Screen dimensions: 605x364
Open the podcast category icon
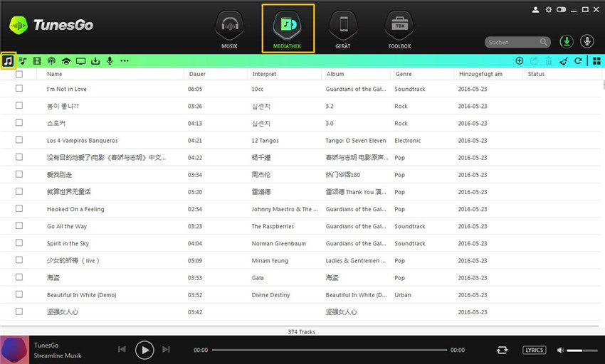click(x=51, y=61)
